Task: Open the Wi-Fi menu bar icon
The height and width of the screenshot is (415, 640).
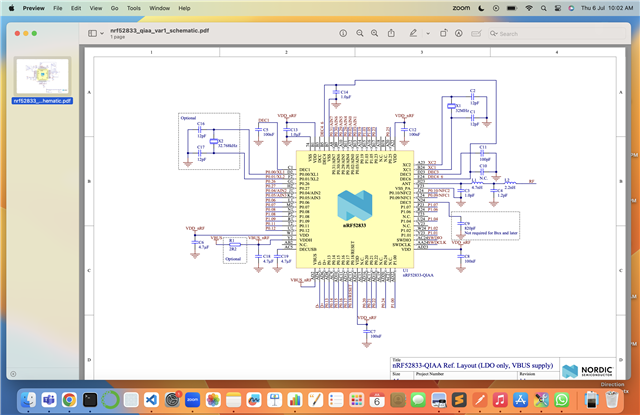Action: pyautogui.click(x=529, y=8)
